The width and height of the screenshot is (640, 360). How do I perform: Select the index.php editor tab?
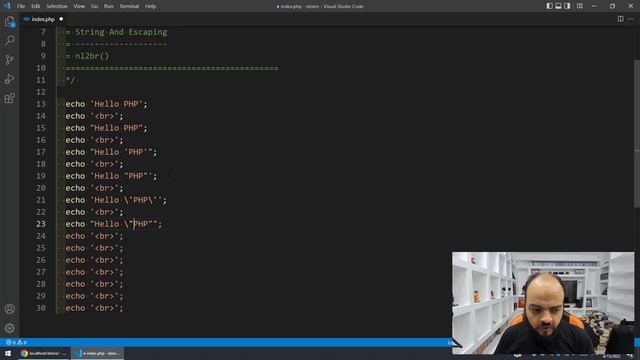[43, 19]
